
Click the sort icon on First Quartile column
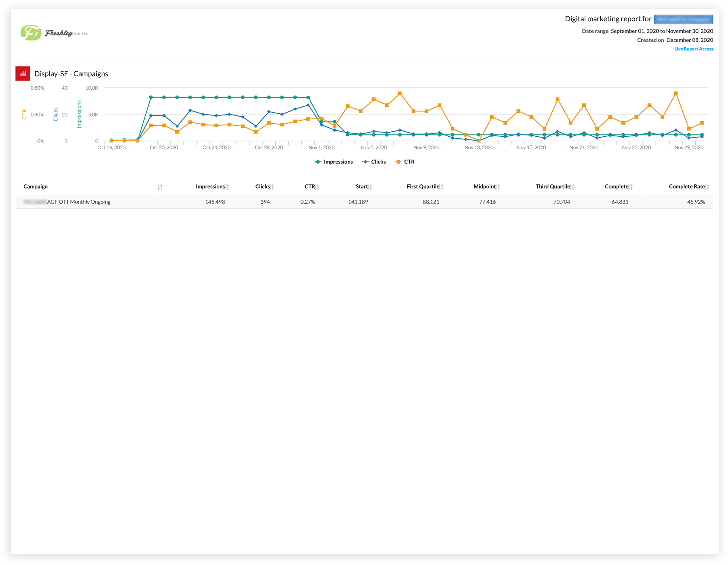point(443,186)
